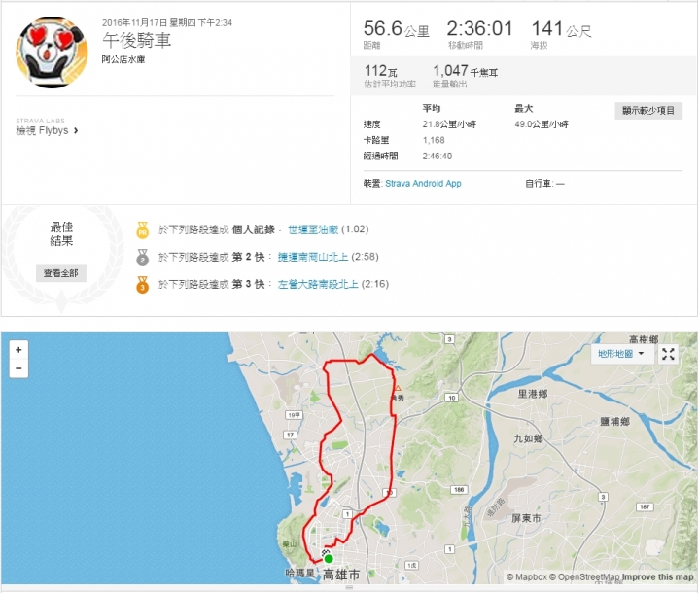Open the 捷運南岡山北上 segment link
The image size is (700, 593).
coord(313,257)
